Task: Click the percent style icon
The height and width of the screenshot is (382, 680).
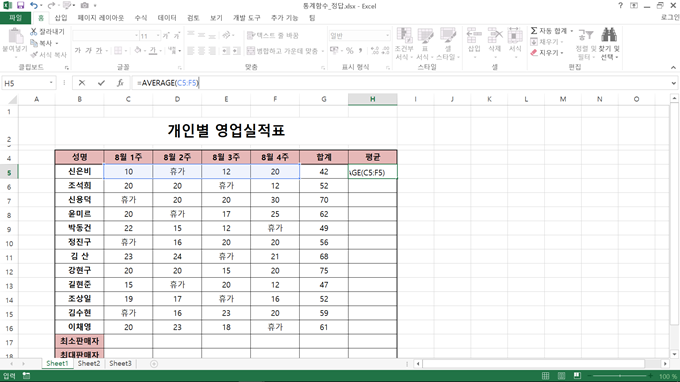Action: pyautogui.click(x=350, y=51)
